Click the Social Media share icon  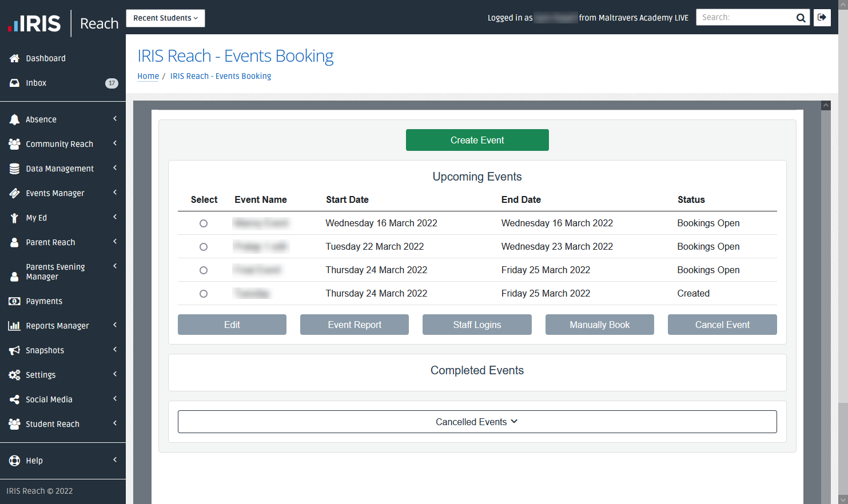[x=14, y=399]
